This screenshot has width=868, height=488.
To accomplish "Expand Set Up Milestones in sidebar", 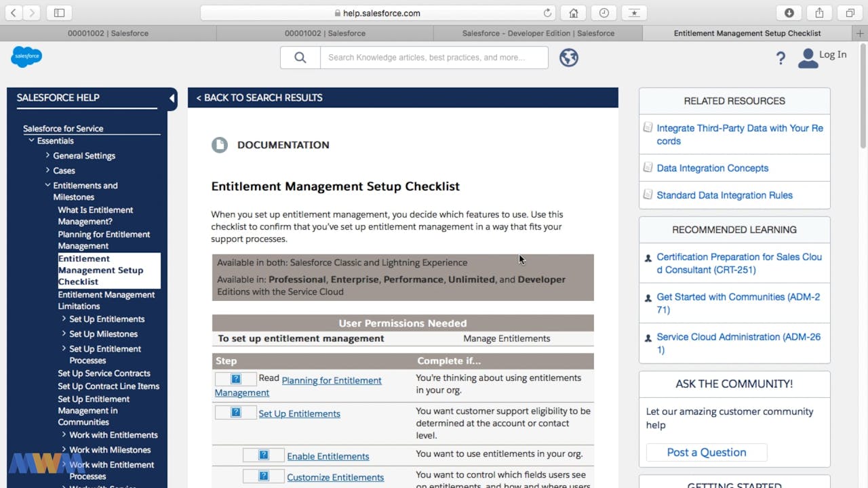I will coord(64,333).
